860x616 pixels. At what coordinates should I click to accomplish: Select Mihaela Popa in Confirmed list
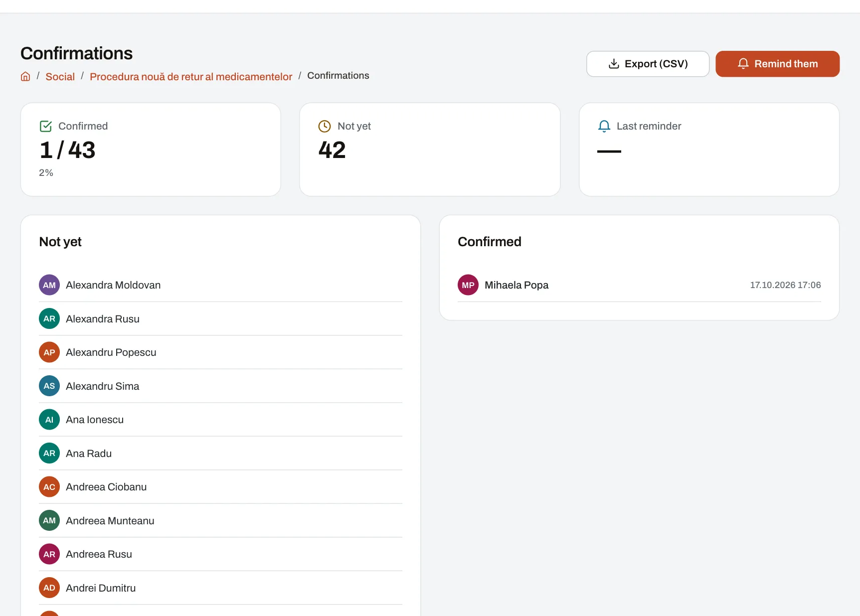516,285
